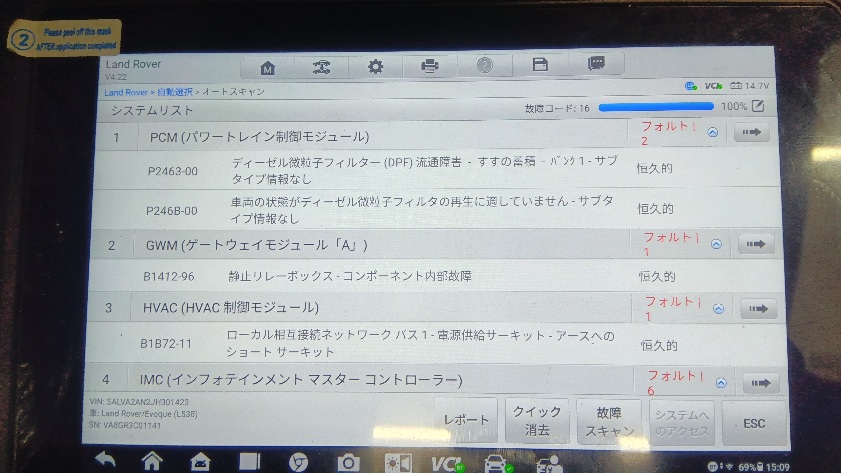This screenshot has height=473, width=841.
Task: Enter HVAC system with arrow button
Action: [x=758, y=309]
